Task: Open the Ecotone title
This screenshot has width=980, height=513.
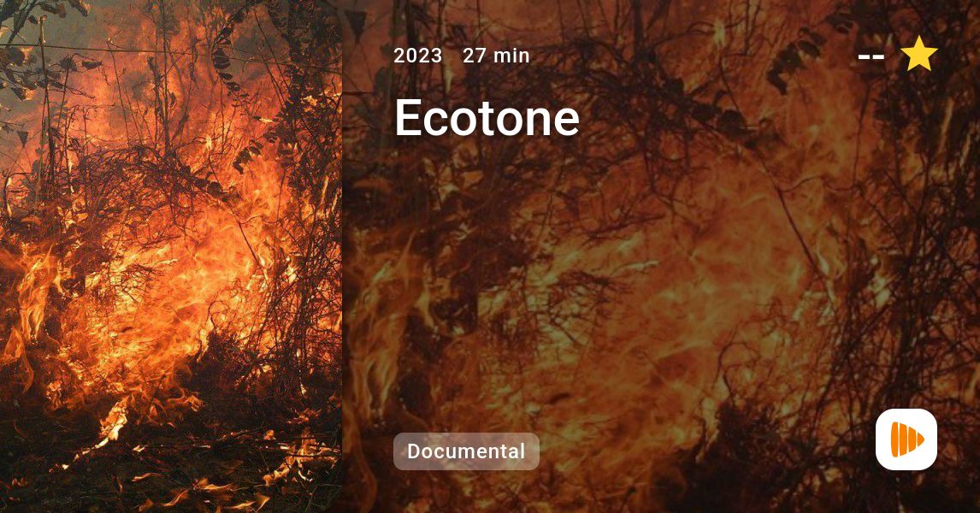Action: 487,117
